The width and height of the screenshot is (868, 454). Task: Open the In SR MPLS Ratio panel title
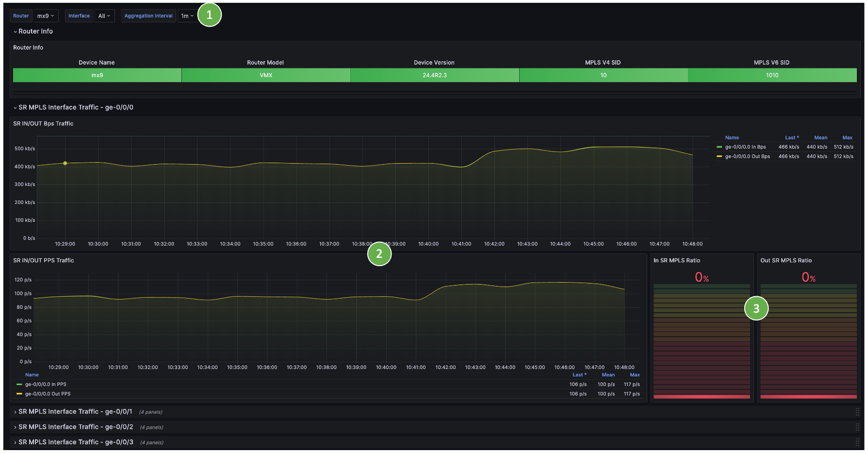point(676,261)
